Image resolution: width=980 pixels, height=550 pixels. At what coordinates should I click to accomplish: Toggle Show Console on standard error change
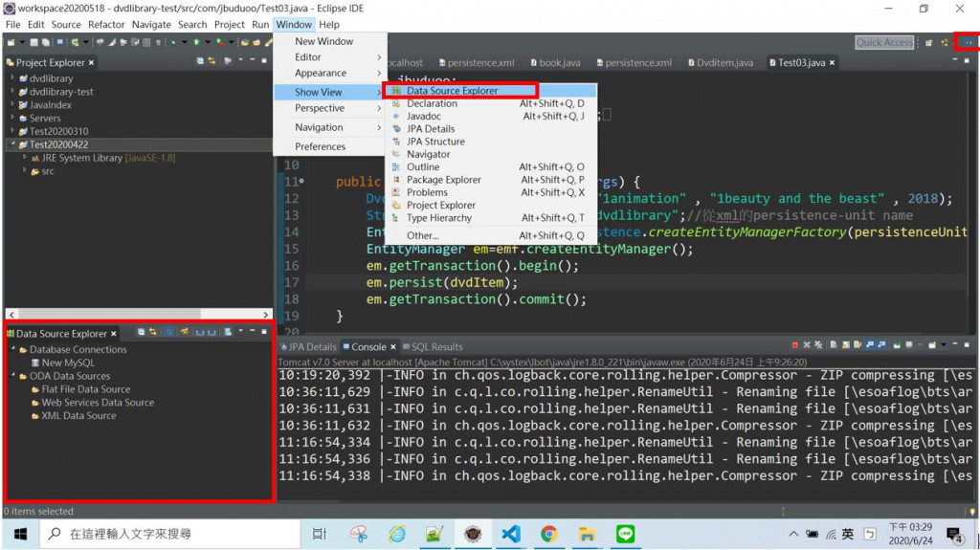click(881, 345)
